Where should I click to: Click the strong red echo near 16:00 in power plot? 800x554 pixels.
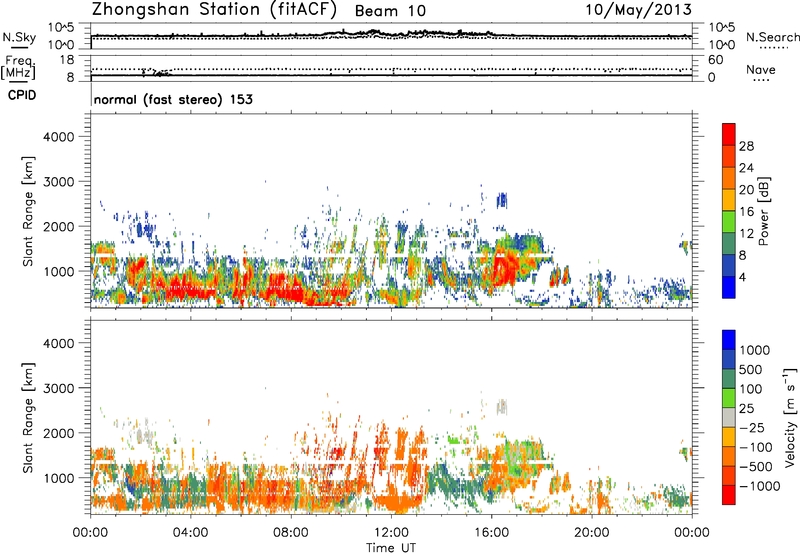coord(503,268)
